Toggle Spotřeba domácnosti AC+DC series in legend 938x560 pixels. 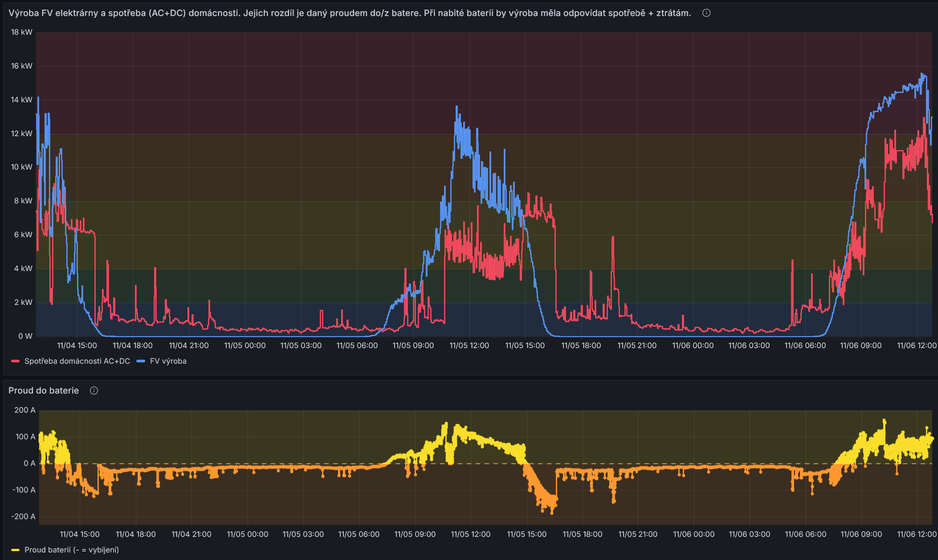77,361
